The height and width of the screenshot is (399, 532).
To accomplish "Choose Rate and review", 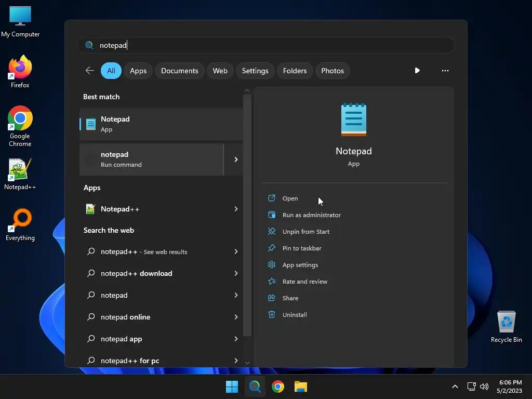I will point(304,282).
